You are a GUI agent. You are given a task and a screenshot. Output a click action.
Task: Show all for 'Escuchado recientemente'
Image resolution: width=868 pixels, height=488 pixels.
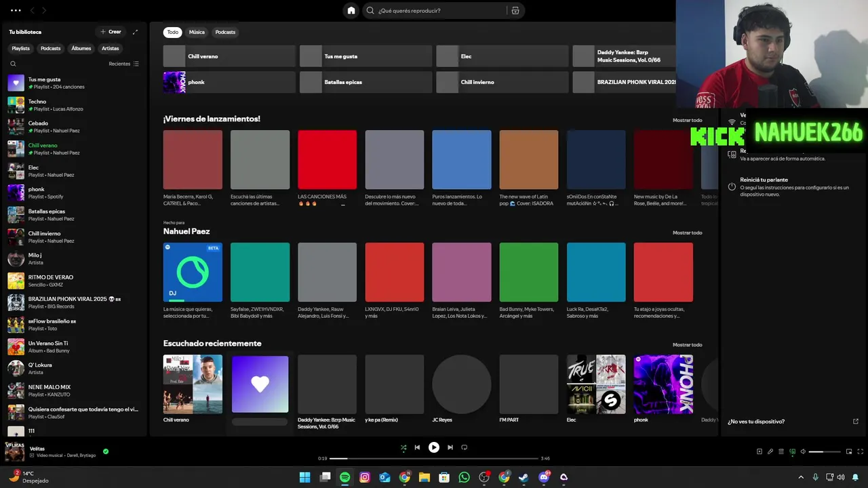(687, 344)
